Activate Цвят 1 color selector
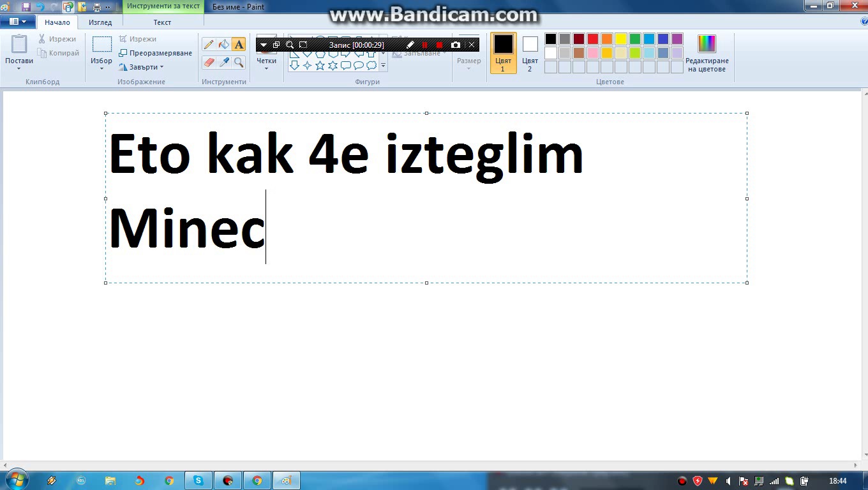Image resolution: width=868 pixels, height=490 pixels. pos(503,53)
